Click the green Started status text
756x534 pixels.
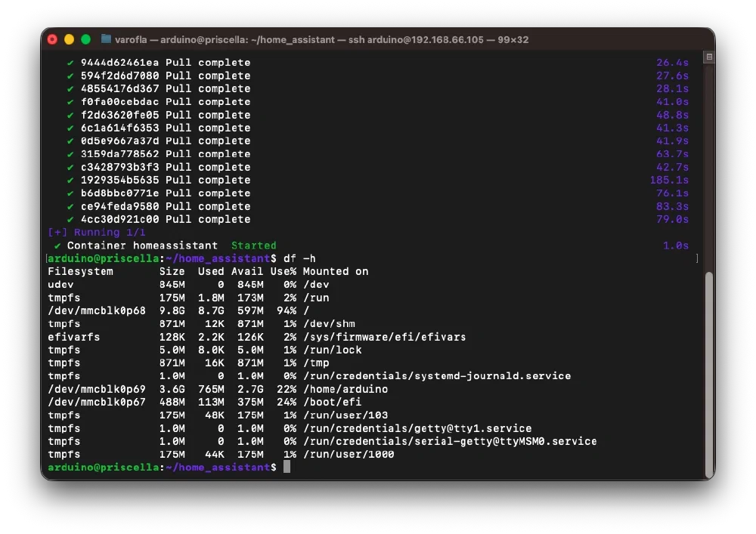pyautogui.click(x=253, y=245)
